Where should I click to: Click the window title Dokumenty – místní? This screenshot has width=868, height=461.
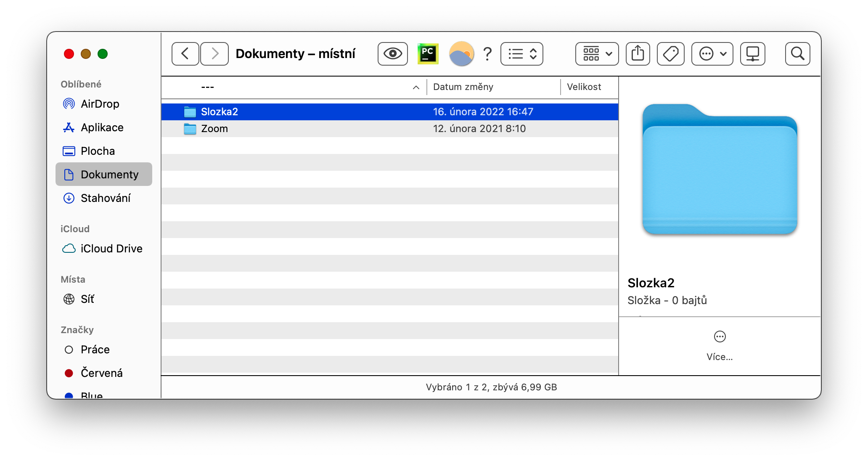coord(295,54)
